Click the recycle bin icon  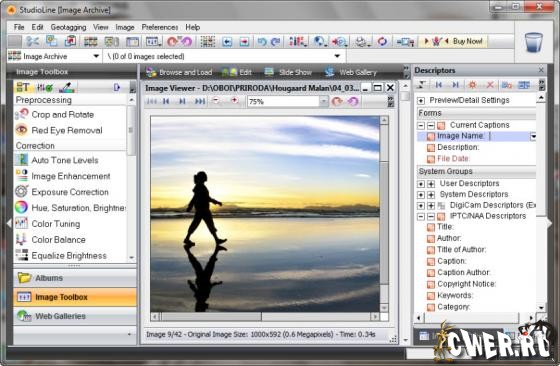point(534,42)
